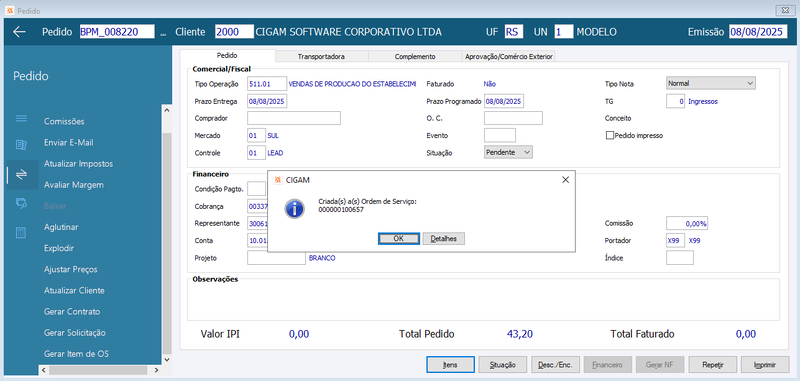
Task: Open the Situação dropdown showing Pendente
Action: [508, 152]
